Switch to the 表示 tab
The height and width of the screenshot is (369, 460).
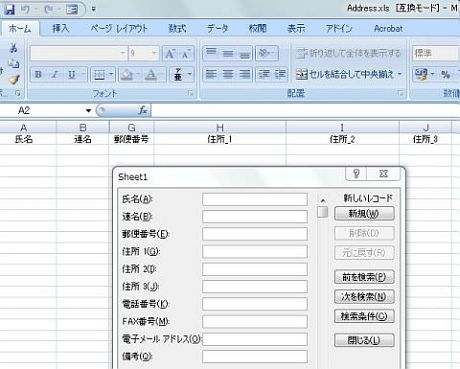(296, 29)
